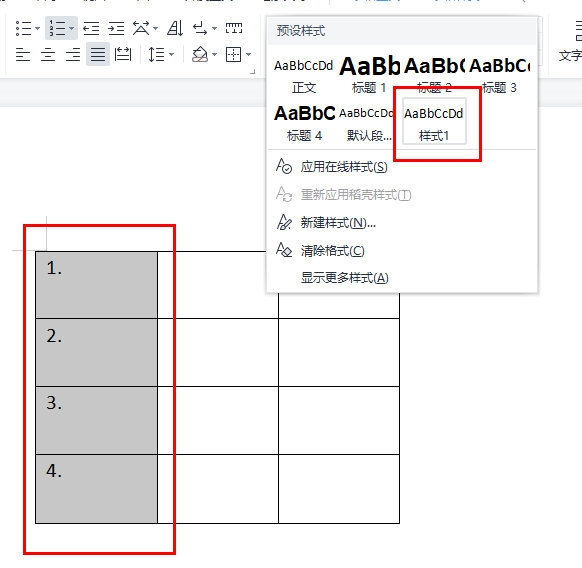The image size is (582, 568).
Task: Apply shading fill color
Action: tap(200, 55)
